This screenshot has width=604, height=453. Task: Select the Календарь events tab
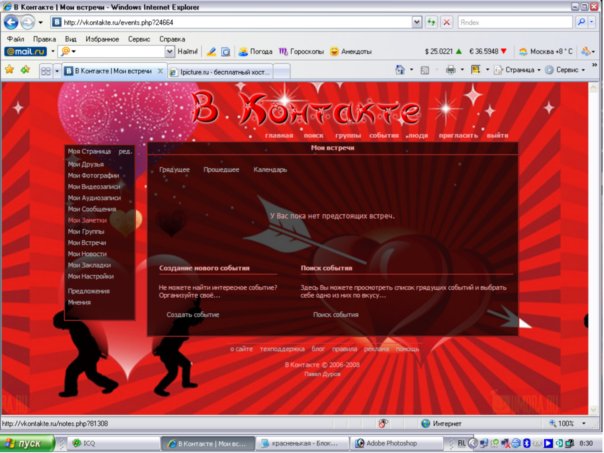pos(270,169)
